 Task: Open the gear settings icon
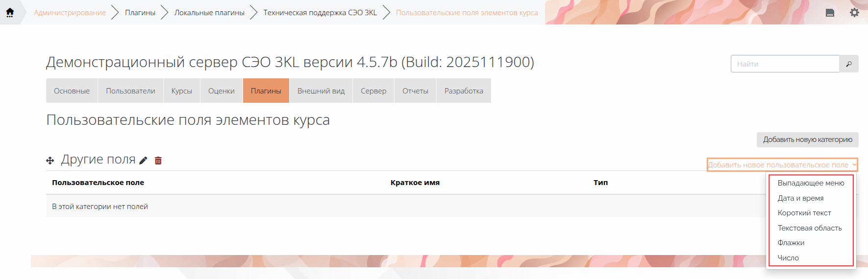(854, 13)
